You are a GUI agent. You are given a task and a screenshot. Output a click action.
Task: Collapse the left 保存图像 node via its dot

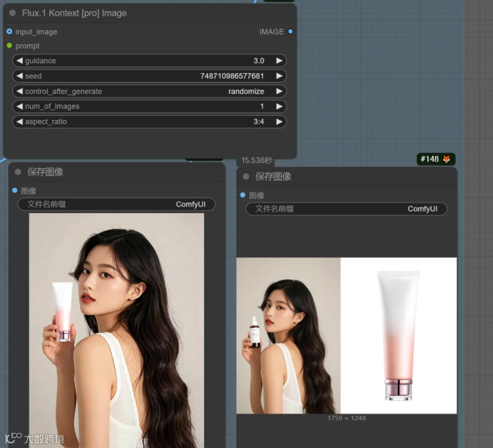(18, 171)
